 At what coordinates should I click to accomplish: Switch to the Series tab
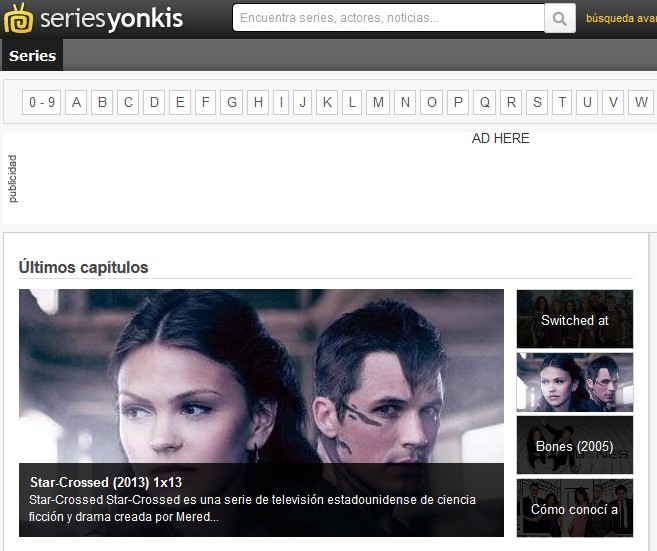coord(32,56)
